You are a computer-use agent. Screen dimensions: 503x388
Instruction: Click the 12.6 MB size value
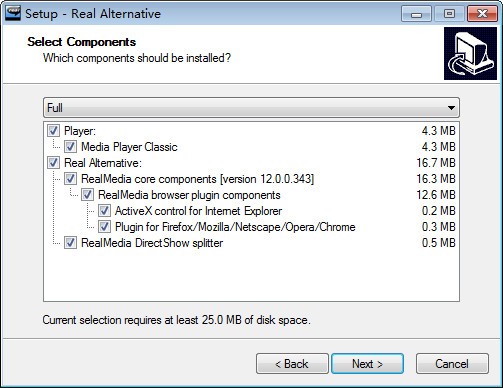click(436, 195)
